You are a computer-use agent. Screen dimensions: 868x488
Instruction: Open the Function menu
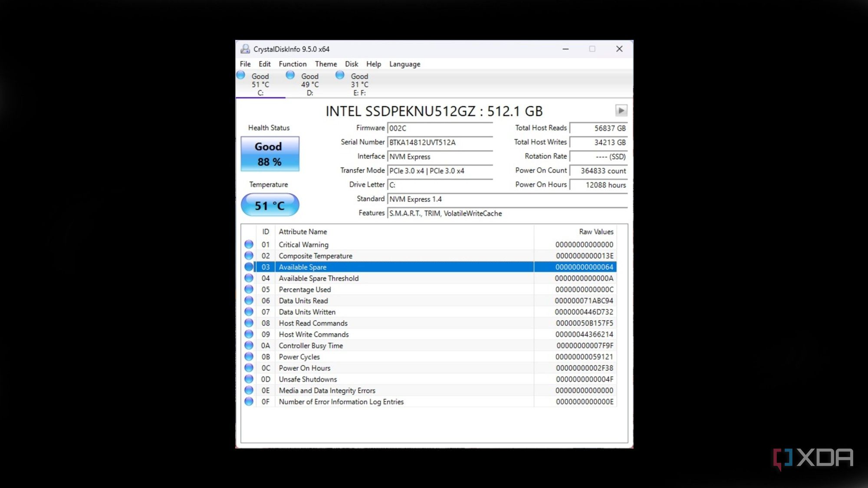(x=293, y=64)
